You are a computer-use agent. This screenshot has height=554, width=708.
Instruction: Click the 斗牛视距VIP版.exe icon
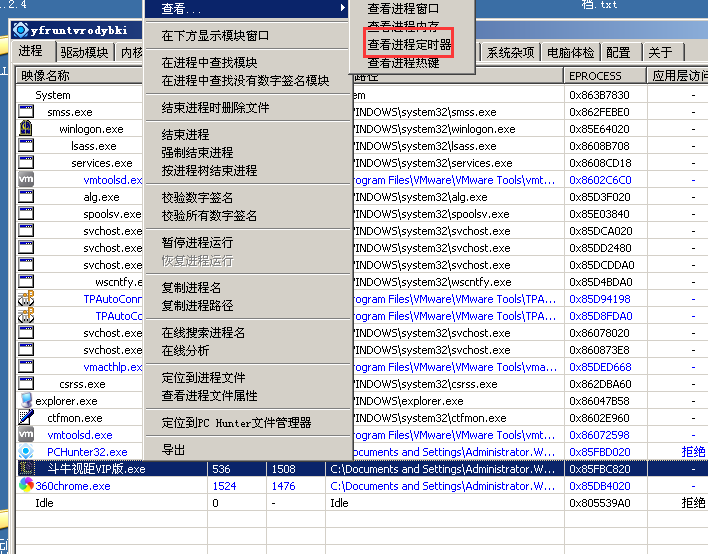(x=26, y=469)
